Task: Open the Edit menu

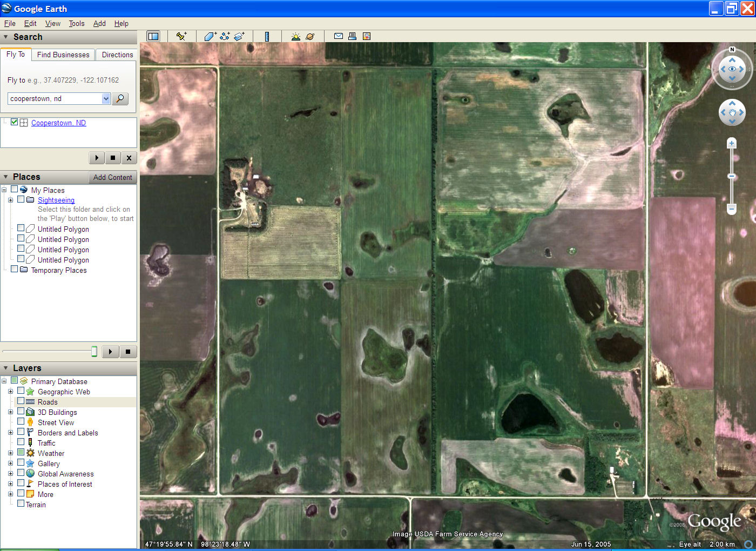Action: point(30,24)
